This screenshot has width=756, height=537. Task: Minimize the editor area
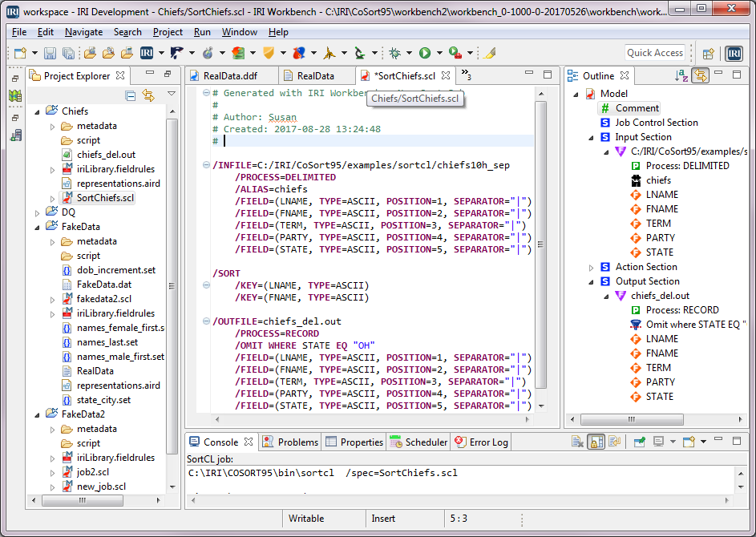point(529,73)
